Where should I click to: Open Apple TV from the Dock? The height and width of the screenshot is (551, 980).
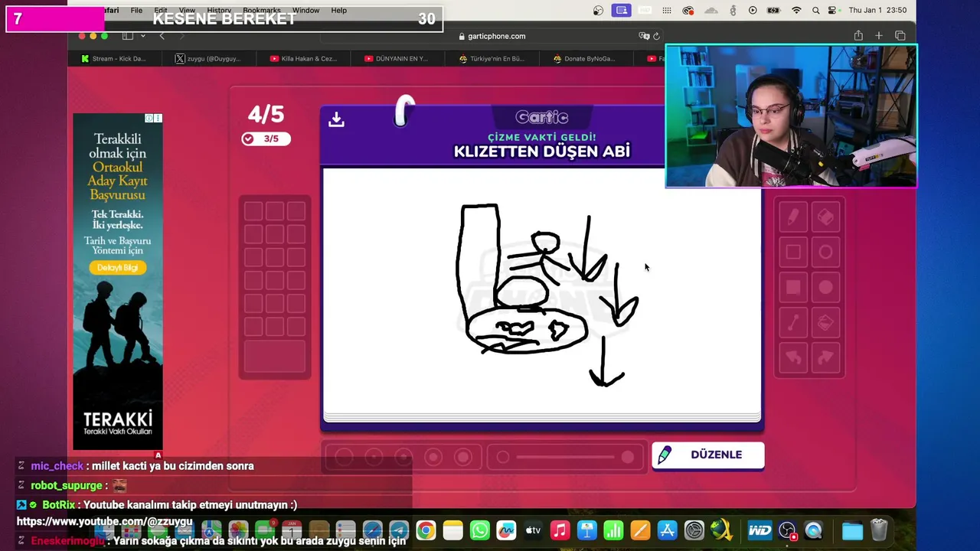pyautogui.click(x=533, y=530)
